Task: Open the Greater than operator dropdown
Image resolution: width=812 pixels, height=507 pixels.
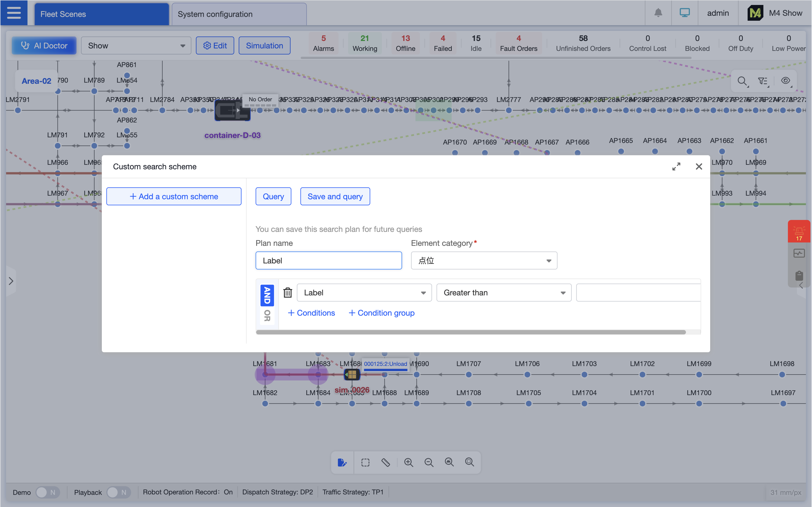Action: [x=504, y=293]
